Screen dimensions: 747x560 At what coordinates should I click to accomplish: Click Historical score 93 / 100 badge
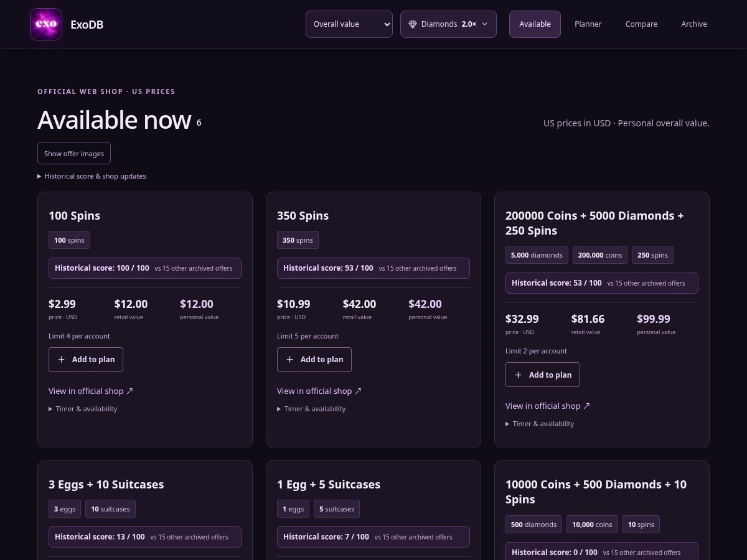tap(374, 268)
